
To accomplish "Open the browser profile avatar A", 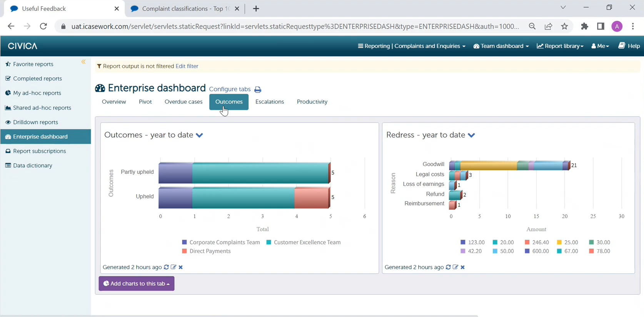I will [617, 26].
